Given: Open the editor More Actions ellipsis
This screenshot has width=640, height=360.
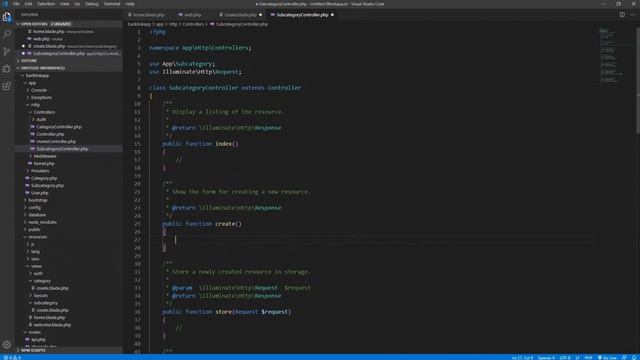Looking at the screenshot, I should coord(632,15).
